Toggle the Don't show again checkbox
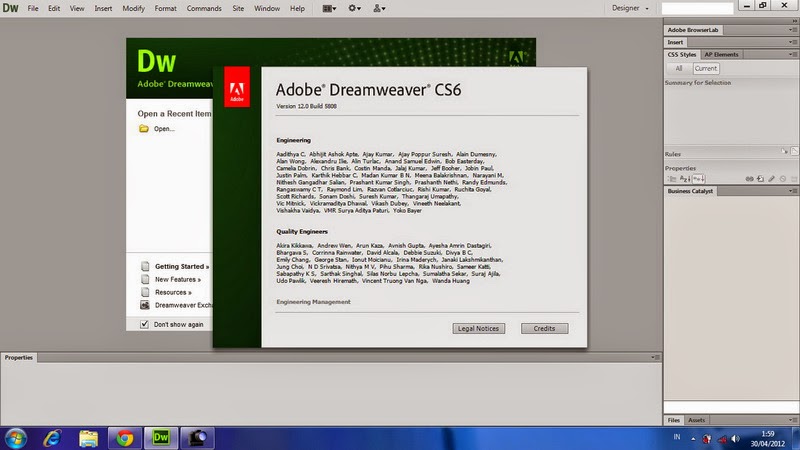 tap(144, 324)
